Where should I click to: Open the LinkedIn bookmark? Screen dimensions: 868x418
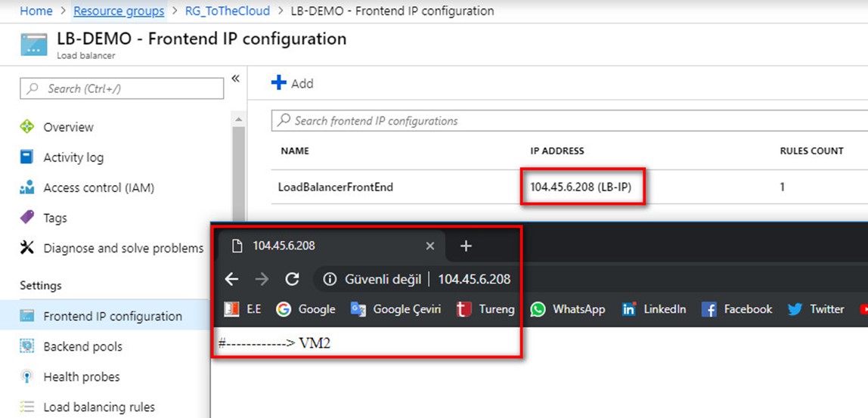654,309
